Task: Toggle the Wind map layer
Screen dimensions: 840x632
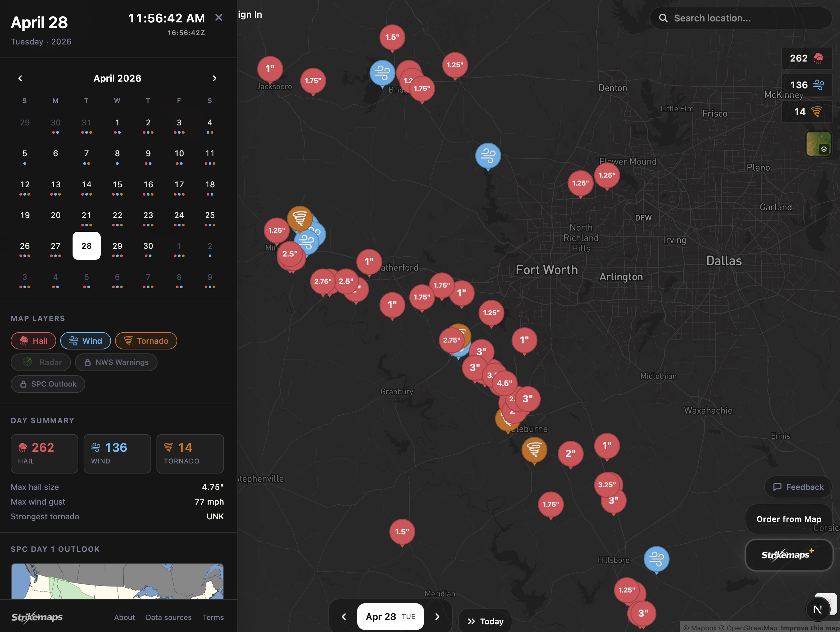Action: [86, 341]
